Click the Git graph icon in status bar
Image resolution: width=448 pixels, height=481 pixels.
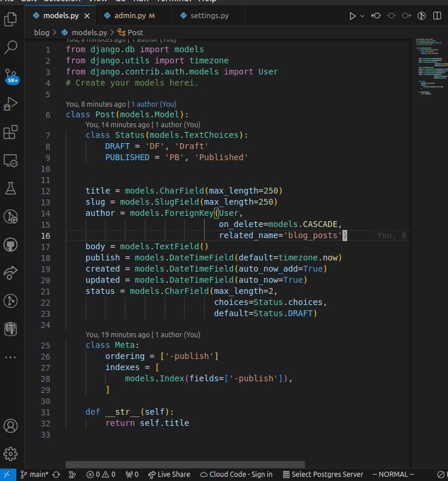[x=72, y=475]
